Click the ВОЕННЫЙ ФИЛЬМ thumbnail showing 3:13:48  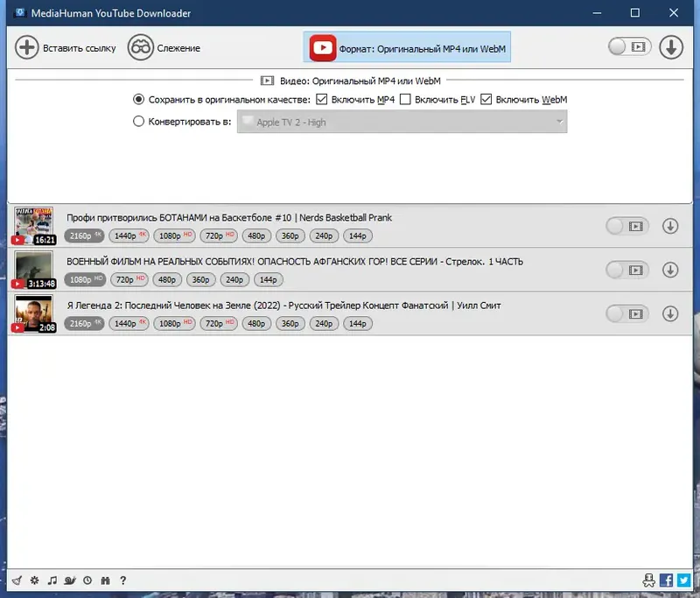tap(34, 270)
